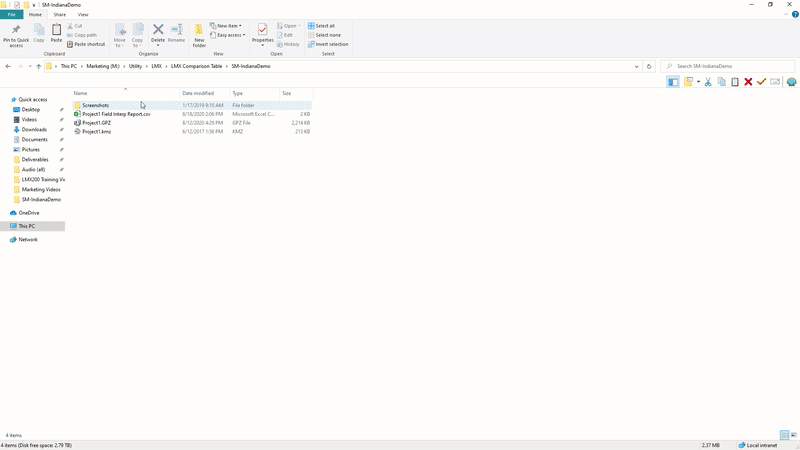This screenshot has width=800, height=450.
Task: Click the clipboard Paste toolbar icon
Action: coord(735,82)
